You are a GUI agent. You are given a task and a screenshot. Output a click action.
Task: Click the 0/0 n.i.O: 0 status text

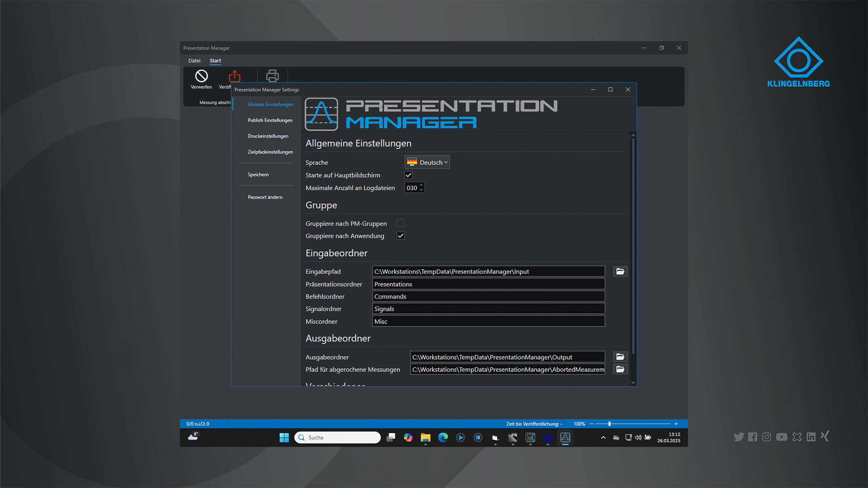click(x=198, y=424)
